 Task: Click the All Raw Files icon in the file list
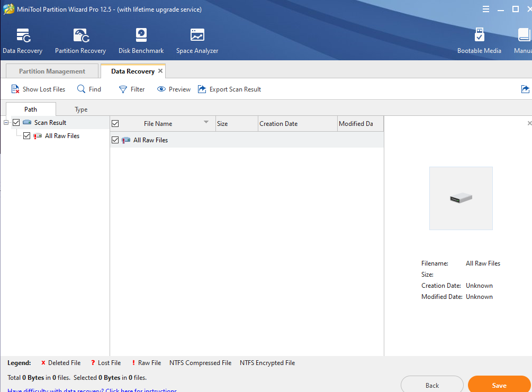pos(126,140)
